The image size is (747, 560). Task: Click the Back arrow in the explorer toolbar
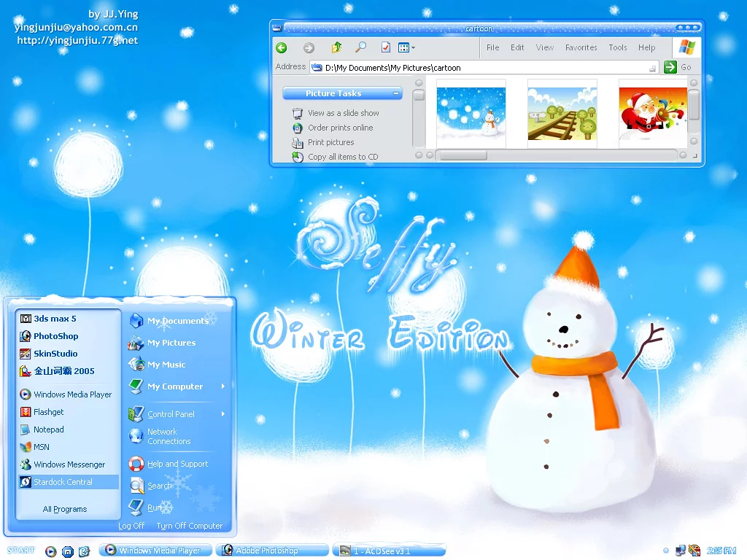[282, 48]
